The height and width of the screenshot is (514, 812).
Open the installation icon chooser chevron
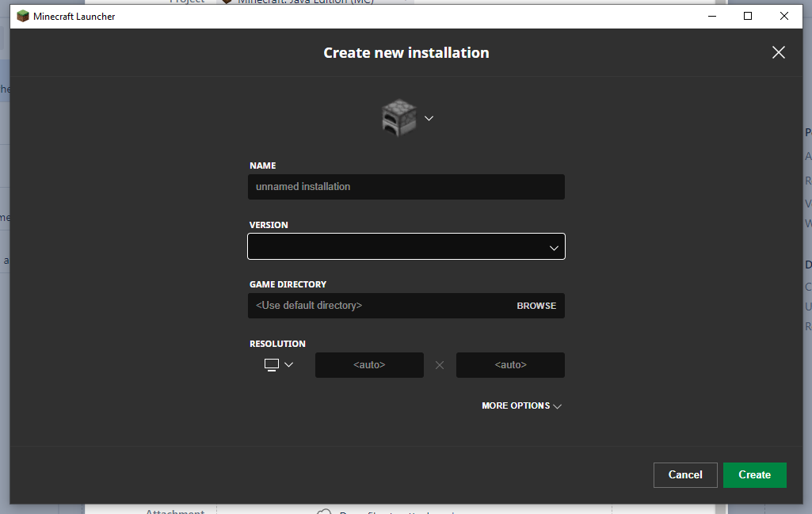(x=429, y=118)
